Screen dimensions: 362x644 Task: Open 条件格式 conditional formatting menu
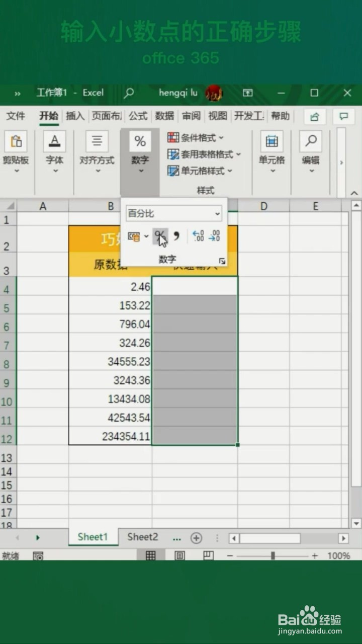[x=196, y=138]
